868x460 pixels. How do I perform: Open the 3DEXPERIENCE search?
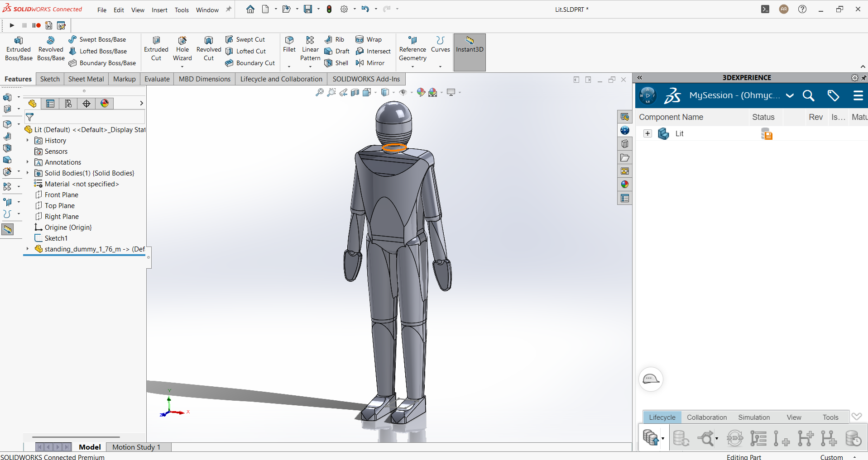[x=809, y=95]
